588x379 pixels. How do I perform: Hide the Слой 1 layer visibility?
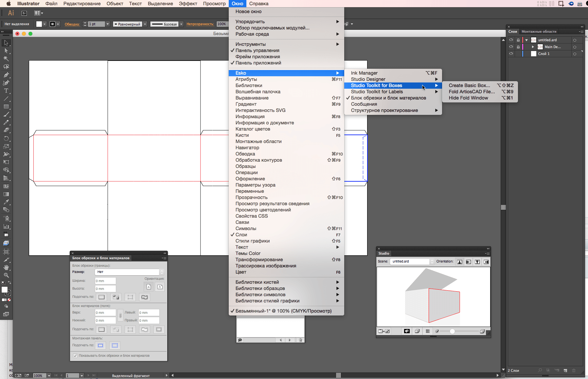[x=511, y=54]
